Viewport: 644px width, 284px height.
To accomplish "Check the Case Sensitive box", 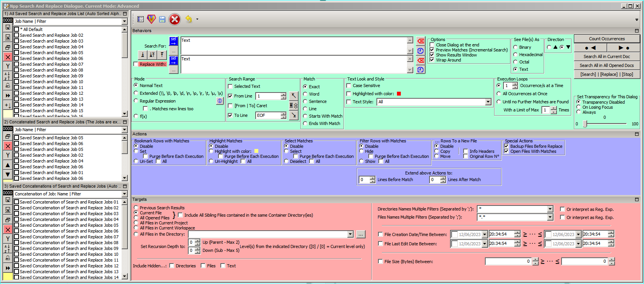I will 349,86.
